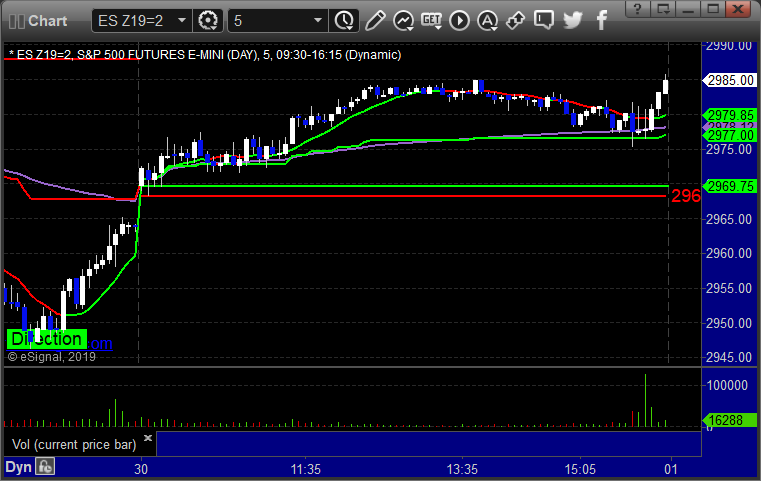Click the 13:35 time axis label
Screen dimensions: 761x481
pyautogui.click(x=462, y=469)
